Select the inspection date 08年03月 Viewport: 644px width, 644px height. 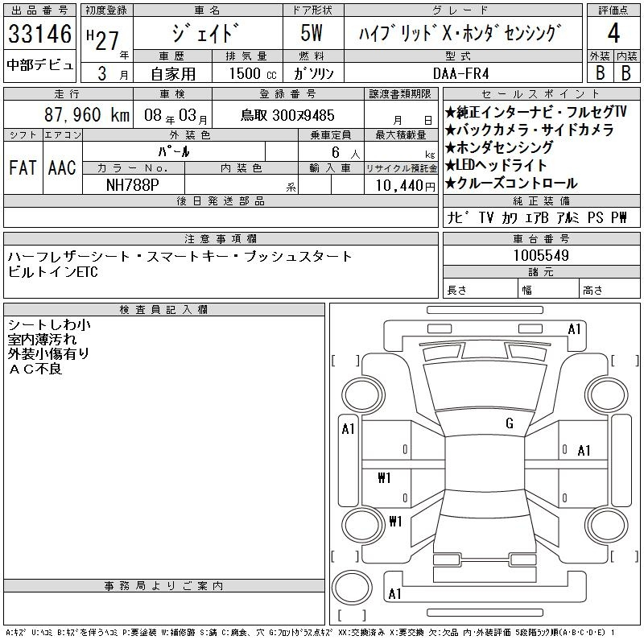pos(175,115)
